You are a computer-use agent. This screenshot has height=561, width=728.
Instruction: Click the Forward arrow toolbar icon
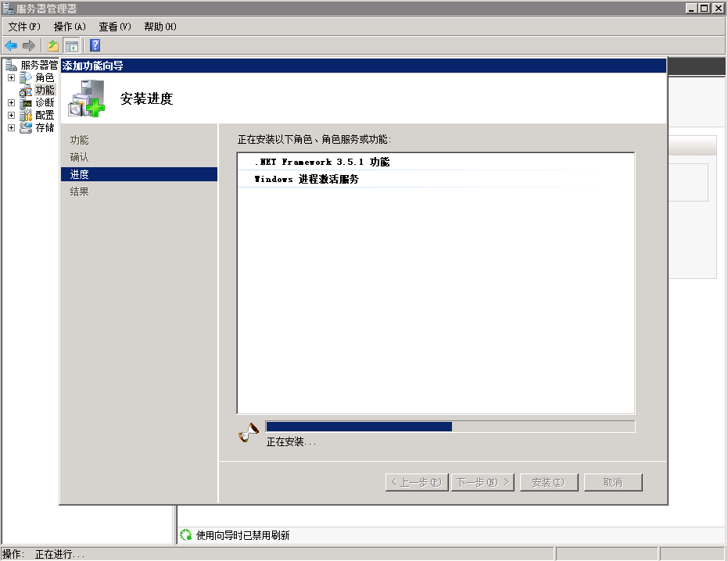pyautogui.click(x=29, y=45)
